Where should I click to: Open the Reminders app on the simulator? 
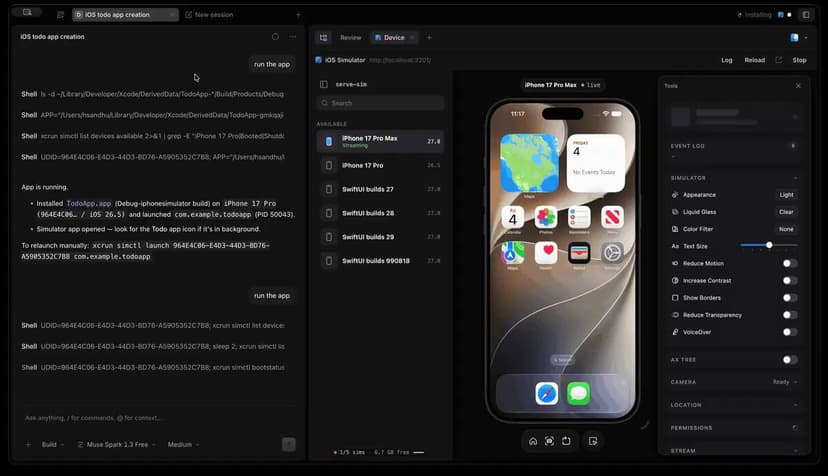579,217
